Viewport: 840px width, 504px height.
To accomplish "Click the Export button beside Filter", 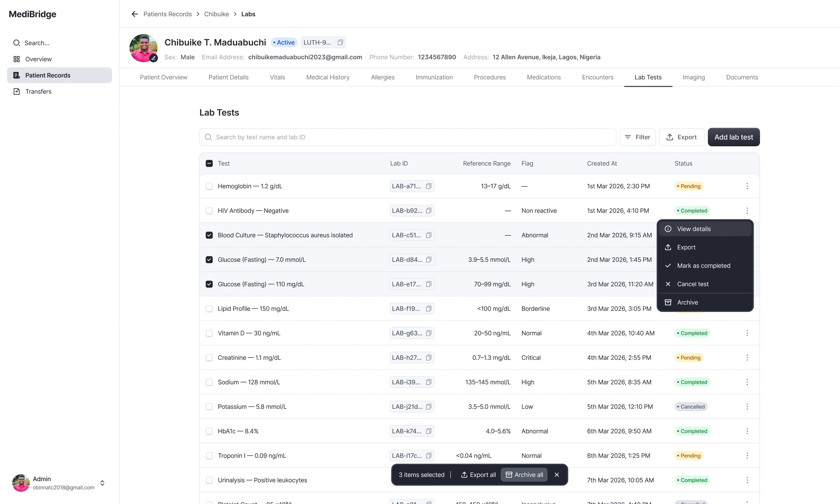I will (682, 137).
